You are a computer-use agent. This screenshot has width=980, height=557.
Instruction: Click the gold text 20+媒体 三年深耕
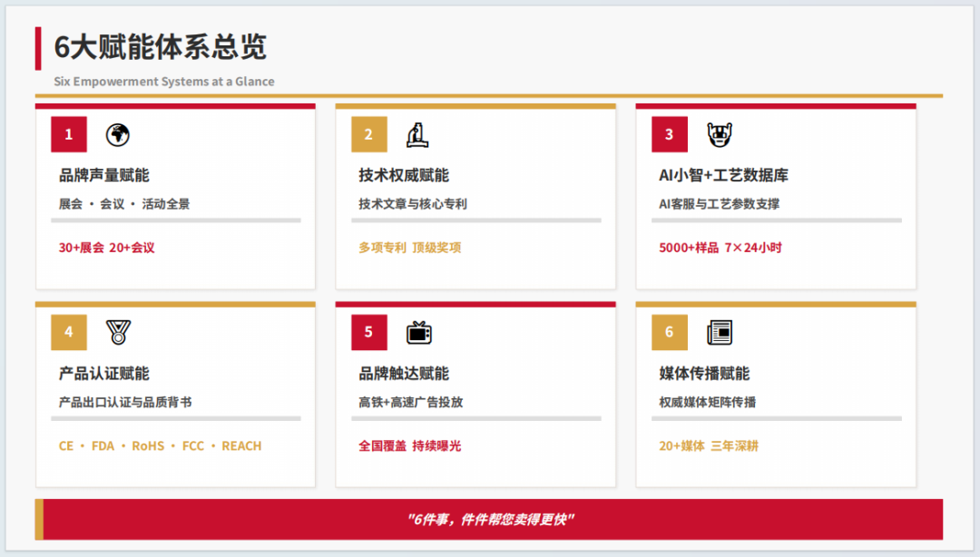click(x=709, y=445)
